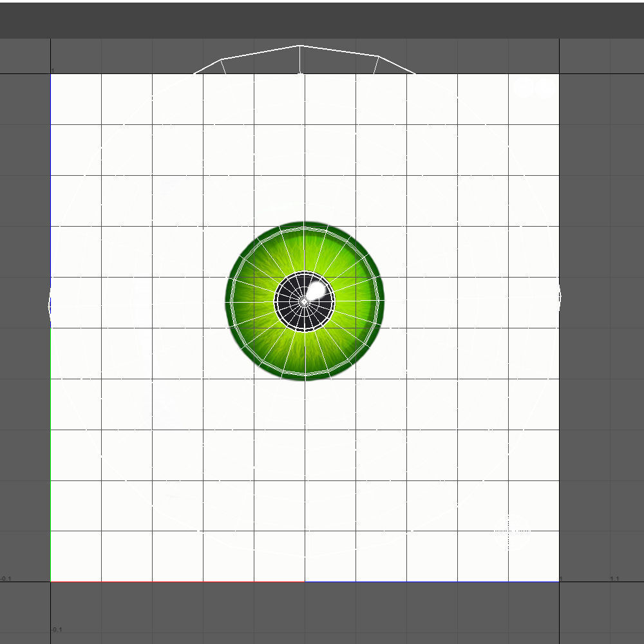Click the "-0.1" label on the left horizontal axis

pyautogui.click(x=6, y=579)
